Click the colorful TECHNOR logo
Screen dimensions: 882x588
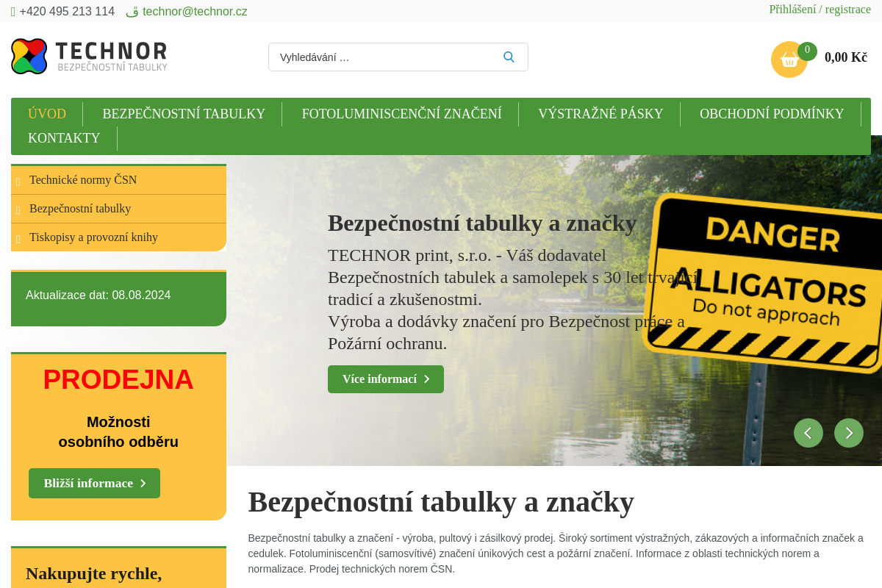pyautogui.click(x=28, y=56)
